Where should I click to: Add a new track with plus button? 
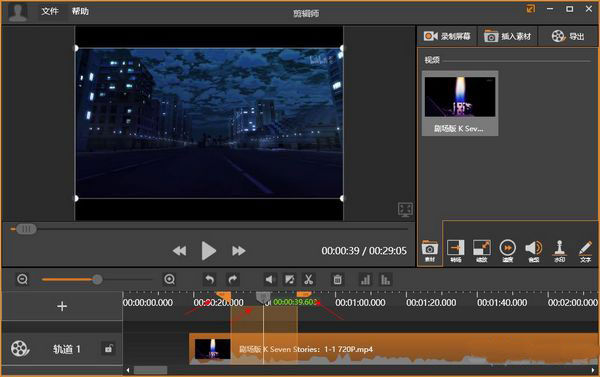(62, 306)
